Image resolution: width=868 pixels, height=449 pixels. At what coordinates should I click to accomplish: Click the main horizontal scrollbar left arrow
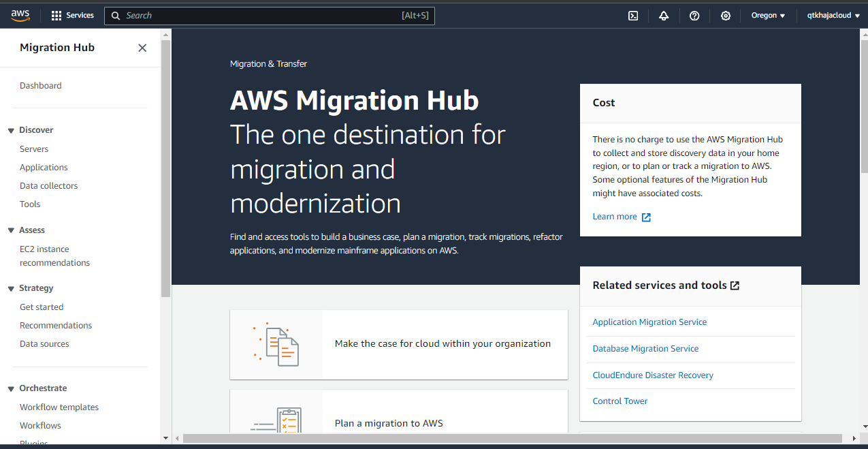coord(177,438)
